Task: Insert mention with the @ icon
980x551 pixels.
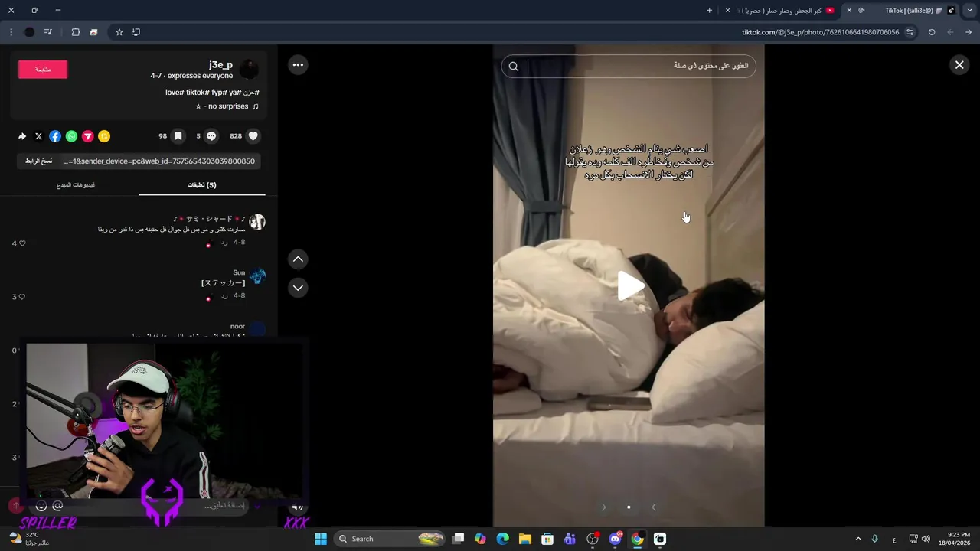Action: click(x=57, y=506)
